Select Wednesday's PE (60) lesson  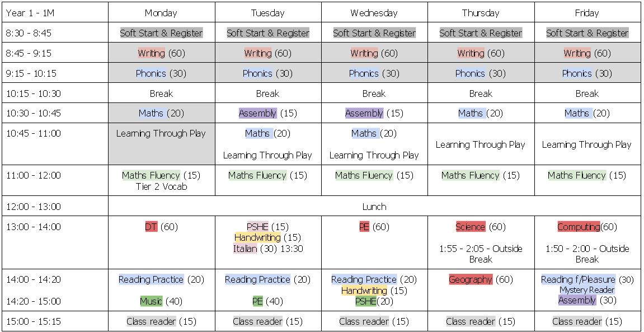point(374,227)
